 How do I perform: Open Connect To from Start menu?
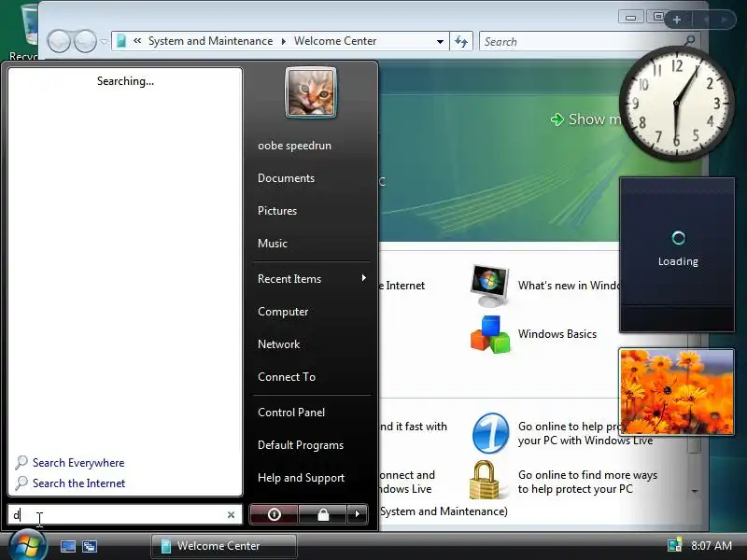[287, 377]
